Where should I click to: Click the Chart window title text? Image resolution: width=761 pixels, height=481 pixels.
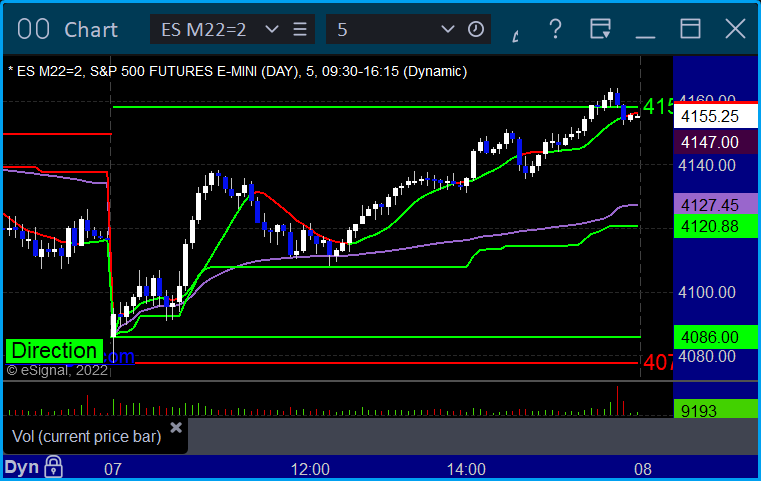click(x=91, y=30)
